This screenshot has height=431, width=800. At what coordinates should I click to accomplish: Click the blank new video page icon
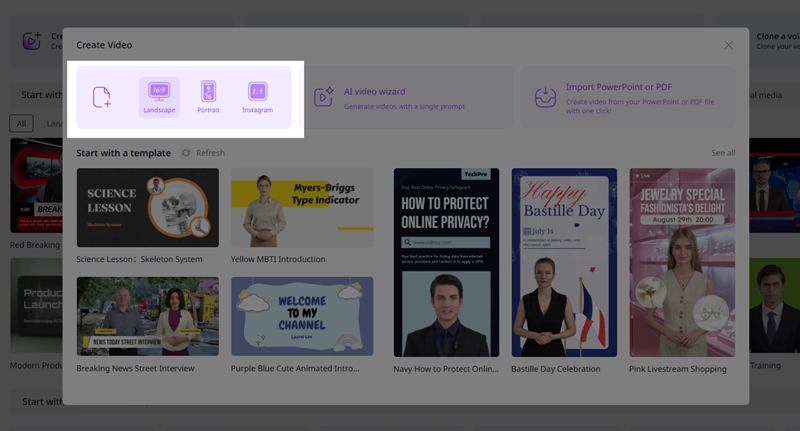tap(102, 97)
